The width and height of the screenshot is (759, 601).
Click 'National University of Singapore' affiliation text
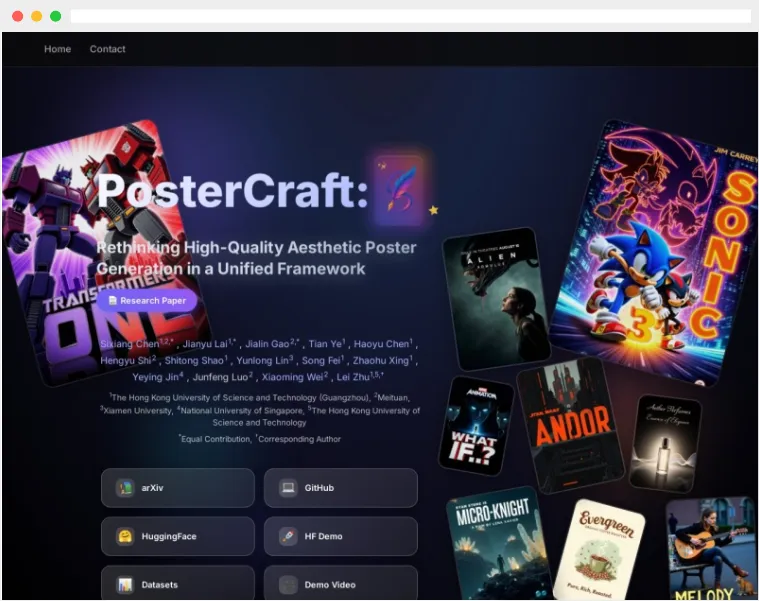(242, 410)
